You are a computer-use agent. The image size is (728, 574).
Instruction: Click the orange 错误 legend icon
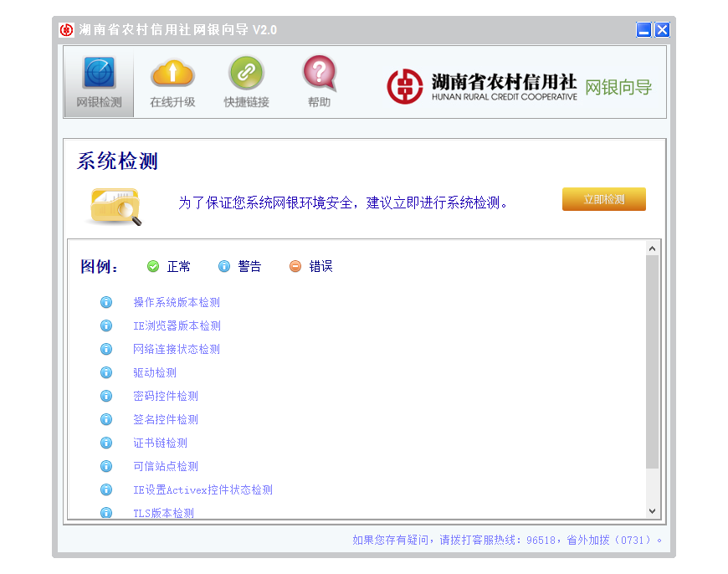295,267
